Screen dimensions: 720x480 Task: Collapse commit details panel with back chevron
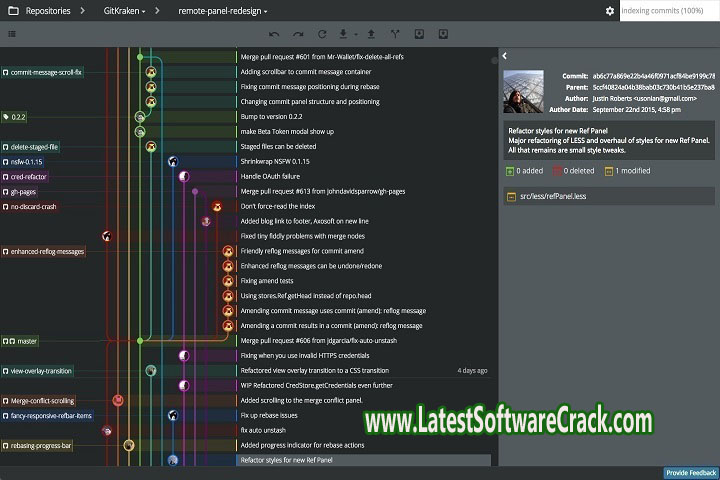(x=505, y=57)
